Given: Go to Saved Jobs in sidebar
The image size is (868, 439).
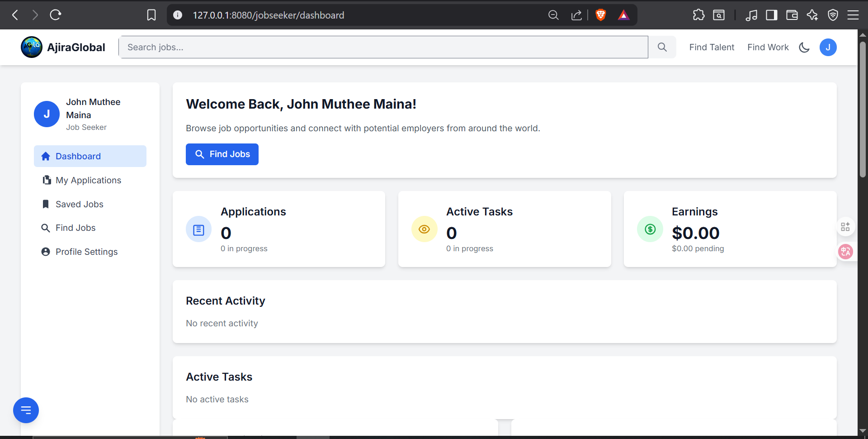Looking at the screenshot, I should [79, 204].
